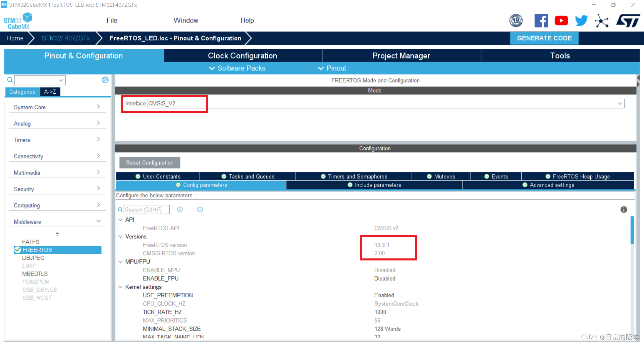Open the Pinout dropdown menu
Screen dimensions: 644x343
point(332,68)
